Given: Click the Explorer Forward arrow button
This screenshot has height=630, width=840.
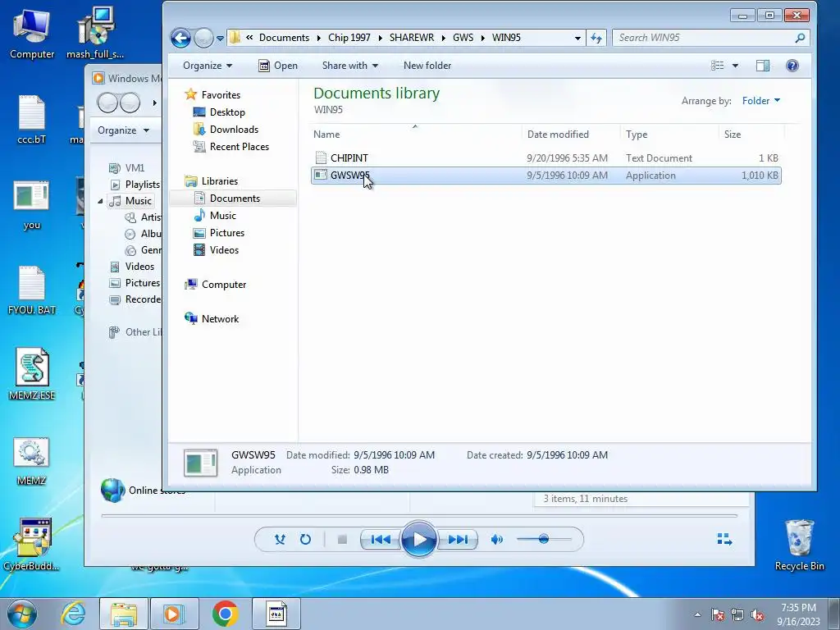Looking at the screenshot, I should point(203,38).
